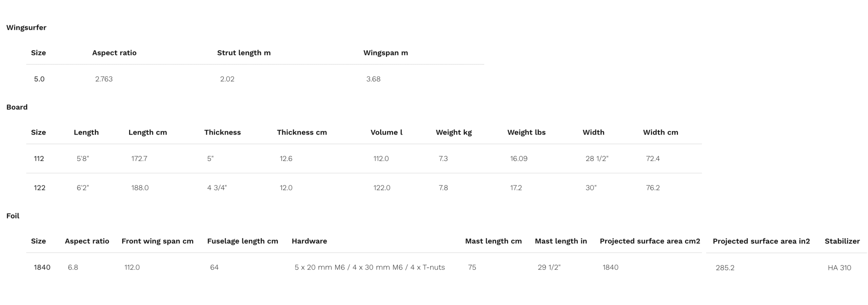The image size is (868, 305).
Task: Select the Thickness cm column header
Action: [x=302, y=132]
